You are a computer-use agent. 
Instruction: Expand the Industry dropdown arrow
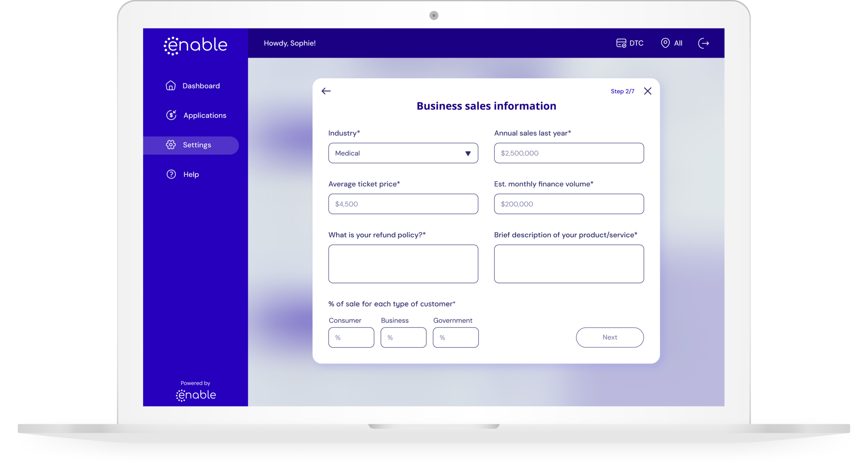(x=468, y=153)
